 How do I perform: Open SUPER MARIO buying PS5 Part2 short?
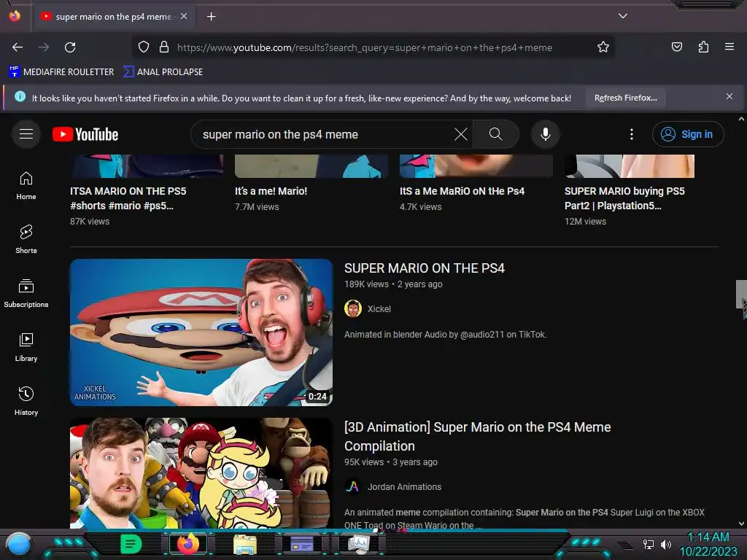[624, 198]
